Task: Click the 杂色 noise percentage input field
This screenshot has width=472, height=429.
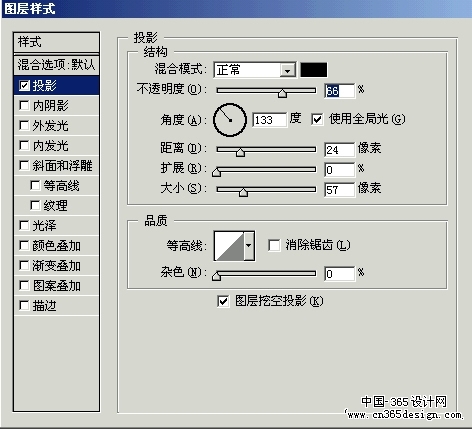Action: tap(339, 274)
